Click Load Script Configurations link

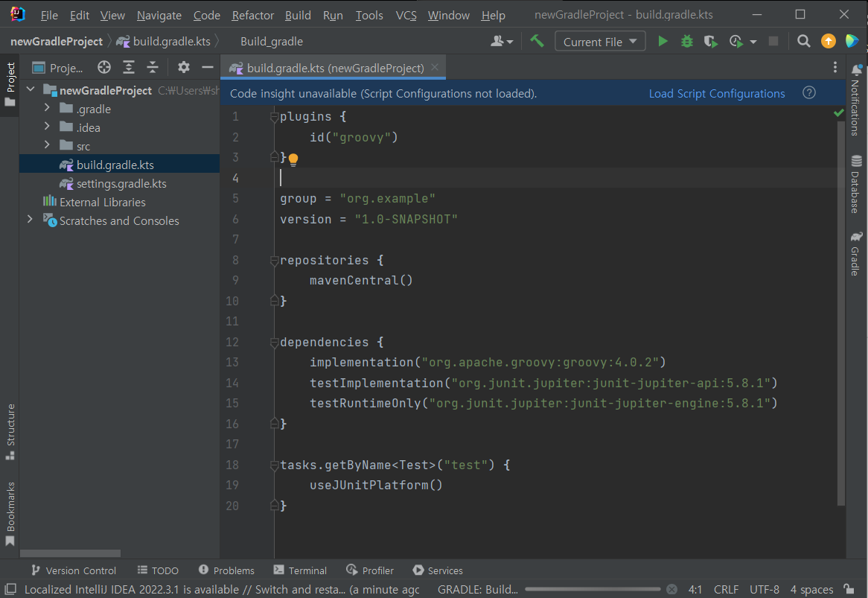pos(716,94)
